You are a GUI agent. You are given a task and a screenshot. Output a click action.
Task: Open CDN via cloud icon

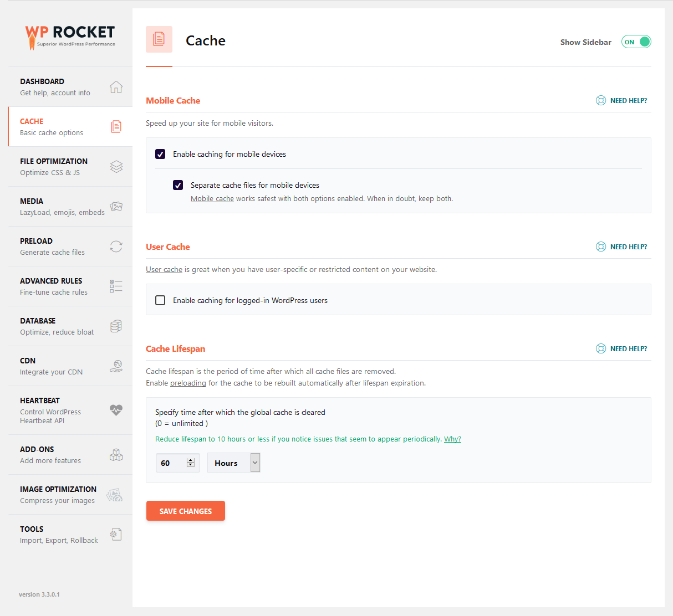click(116, 366)
